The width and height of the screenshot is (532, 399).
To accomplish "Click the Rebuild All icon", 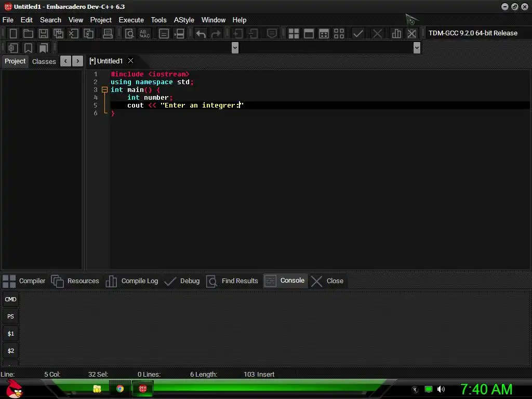I will click(x=339, y=34).
